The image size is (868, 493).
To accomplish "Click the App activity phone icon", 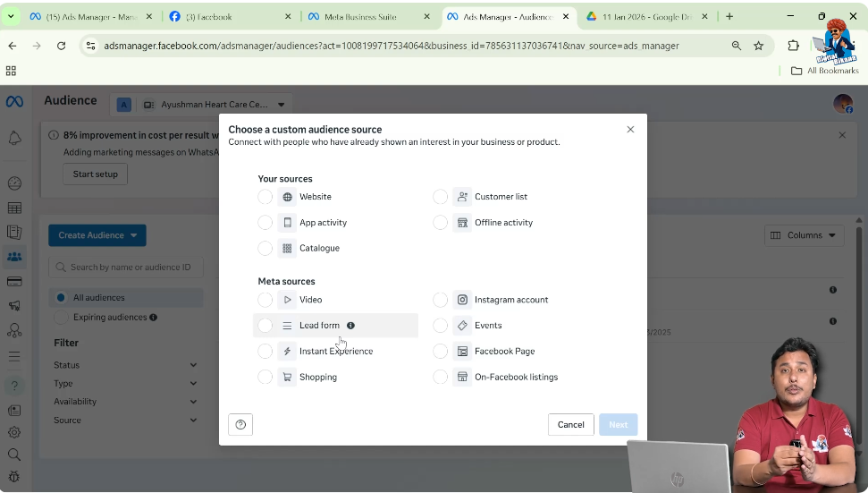I will [x=287, y=223].
